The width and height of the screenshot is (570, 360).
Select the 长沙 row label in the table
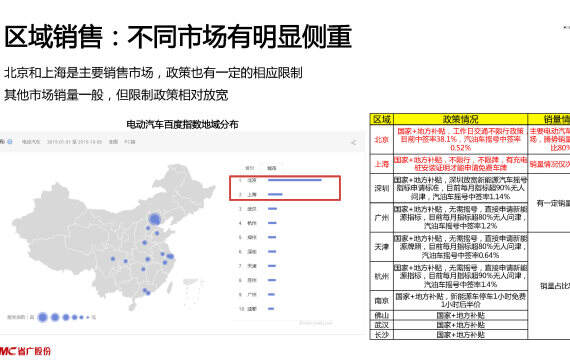click(x=382, y=335)
